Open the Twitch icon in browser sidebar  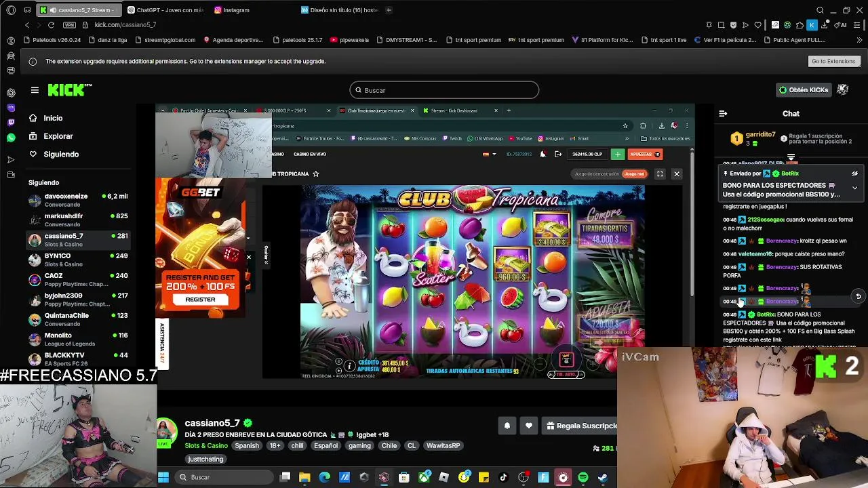tap(11, 123)
